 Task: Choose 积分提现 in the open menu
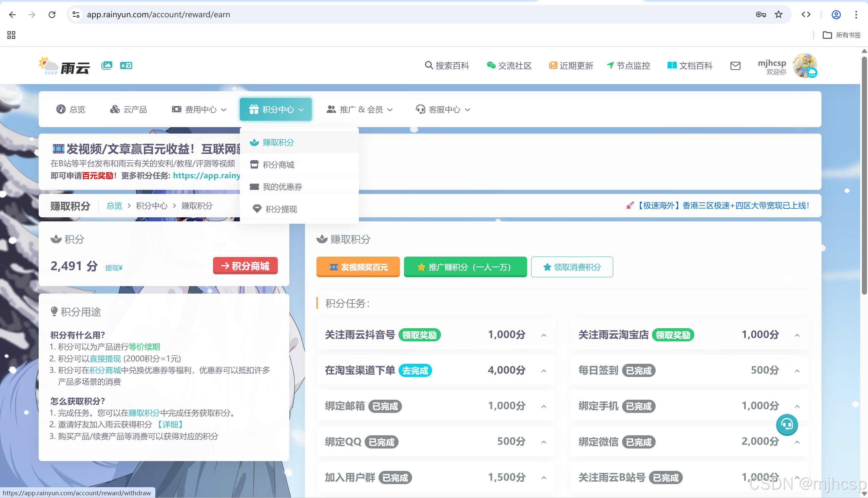point(281,209)
